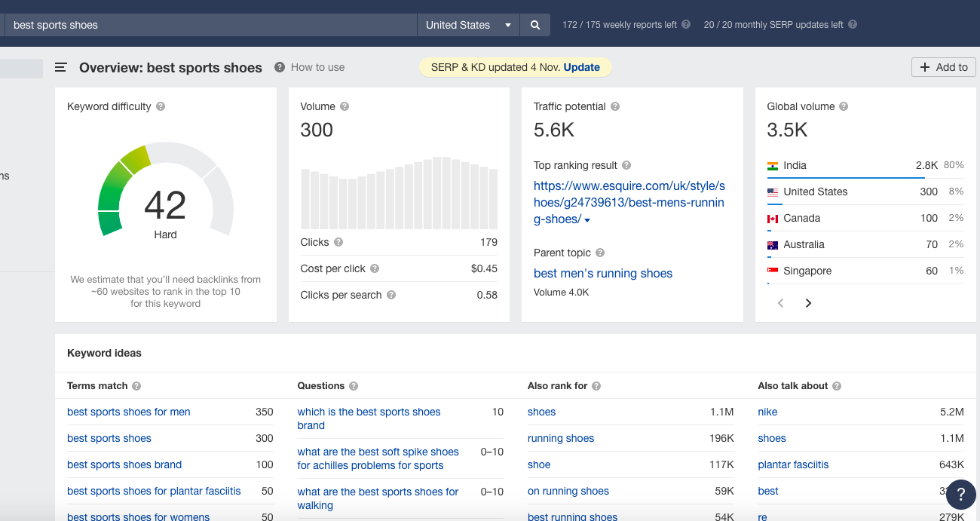980x521 pixels.
Task: Click the help icon next to Cost per click
Action: [375, 269]
